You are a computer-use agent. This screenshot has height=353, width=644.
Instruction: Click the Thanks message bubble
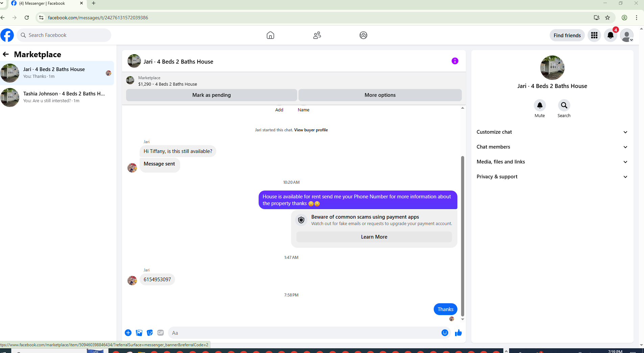pyautogui.click(x=445, y=309)
